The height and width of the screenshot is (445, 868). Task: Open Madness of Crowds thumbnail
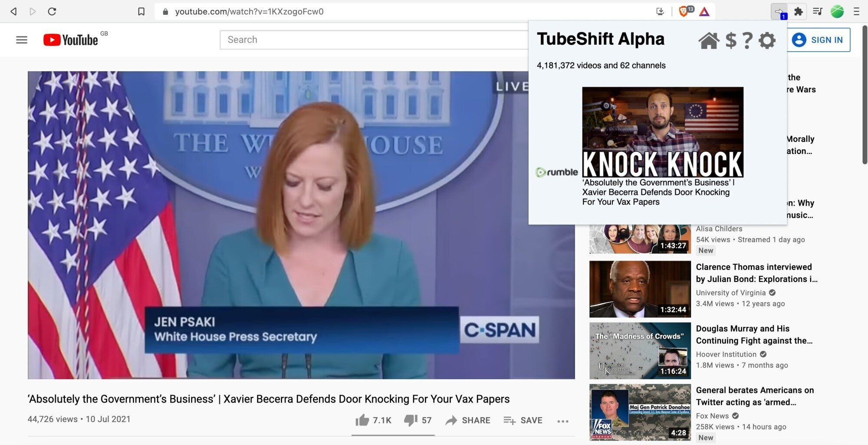[x=640, y=351]
